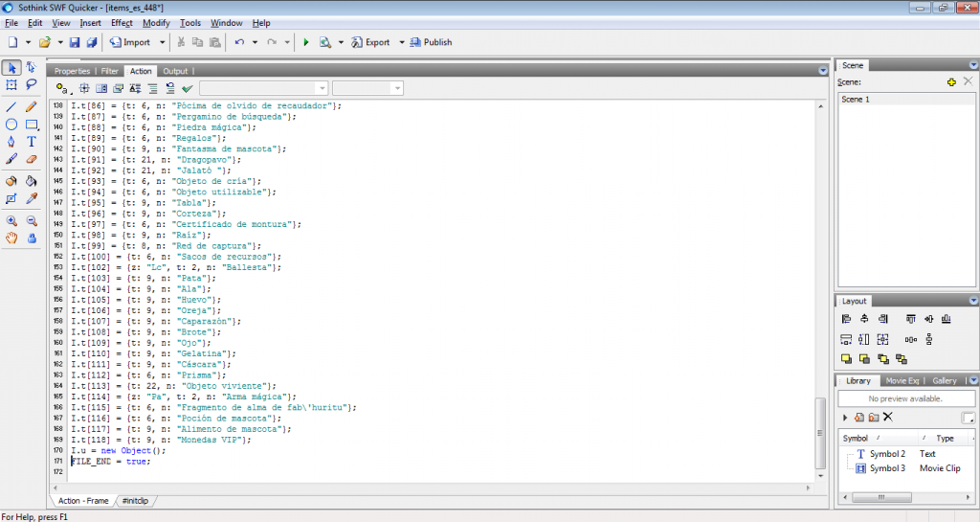Select the Ink Bottle tool
Screen dimensions: 980x522
(11, 181)
